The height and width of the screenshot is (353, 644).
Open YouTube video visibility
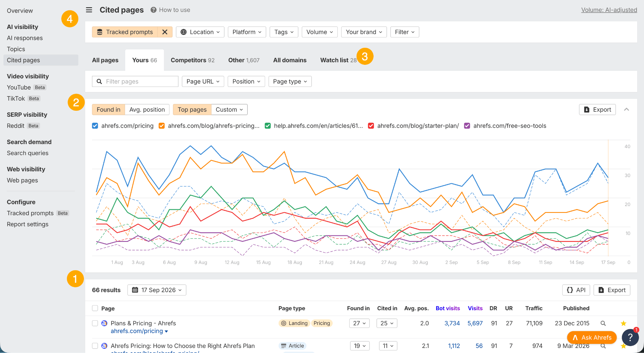click(x=19, y=87)
